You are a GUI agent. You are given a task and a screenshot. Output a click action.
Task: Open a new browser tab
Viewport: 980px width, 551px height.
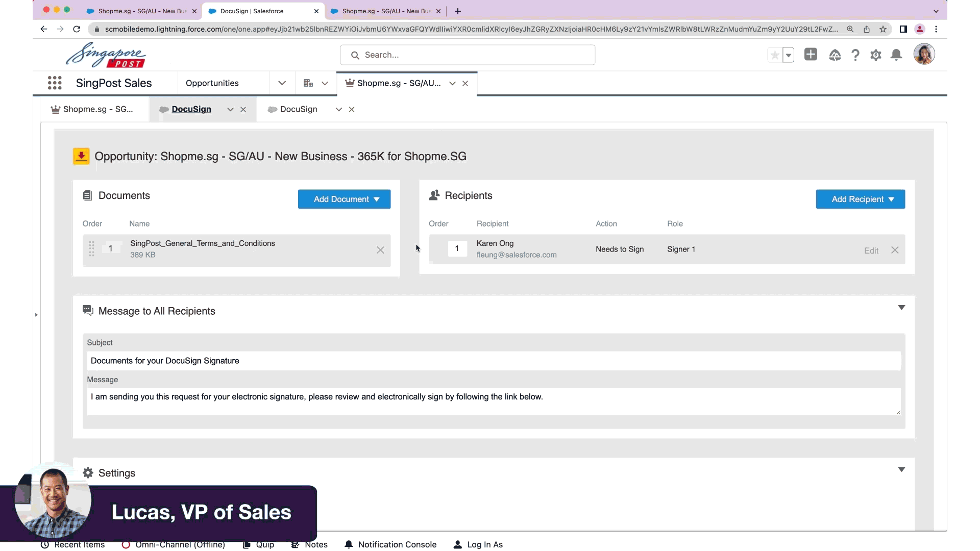(458, 11)
